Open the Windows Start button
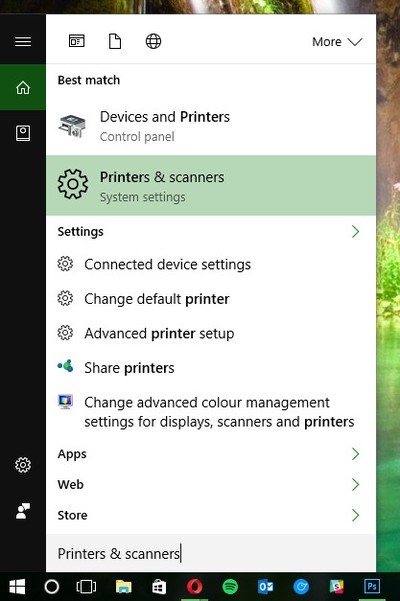 coord(17,586)
